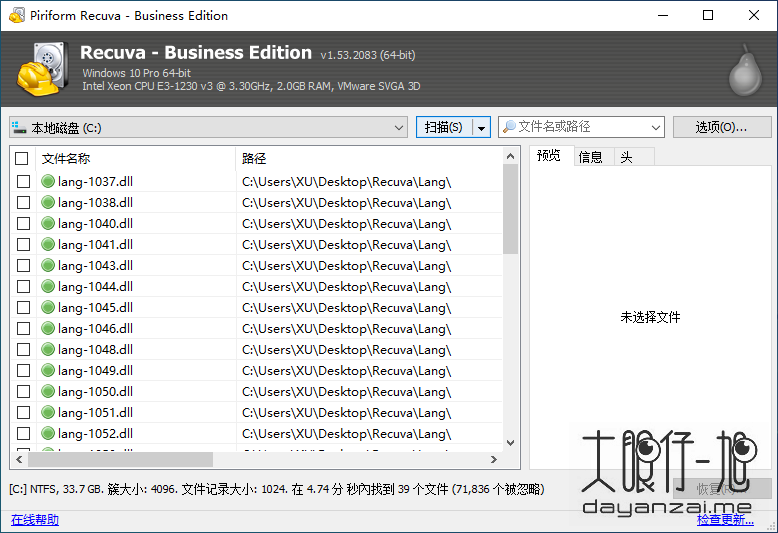Screen dimensions: 778x533
Task: Click the file list scroll-up arrow
Action: 510,156
